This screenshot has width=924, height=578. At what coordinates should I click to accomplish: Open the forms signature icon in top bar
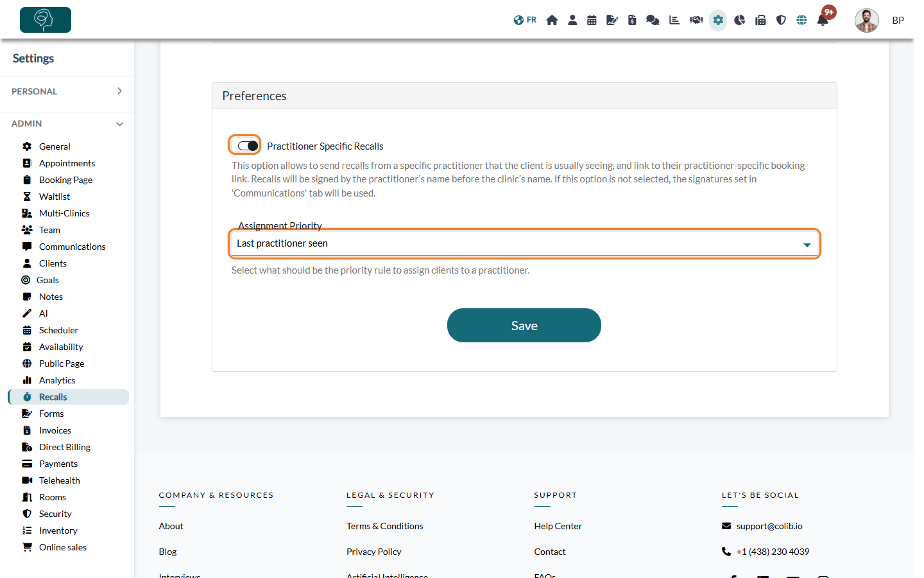pos(612,20)
